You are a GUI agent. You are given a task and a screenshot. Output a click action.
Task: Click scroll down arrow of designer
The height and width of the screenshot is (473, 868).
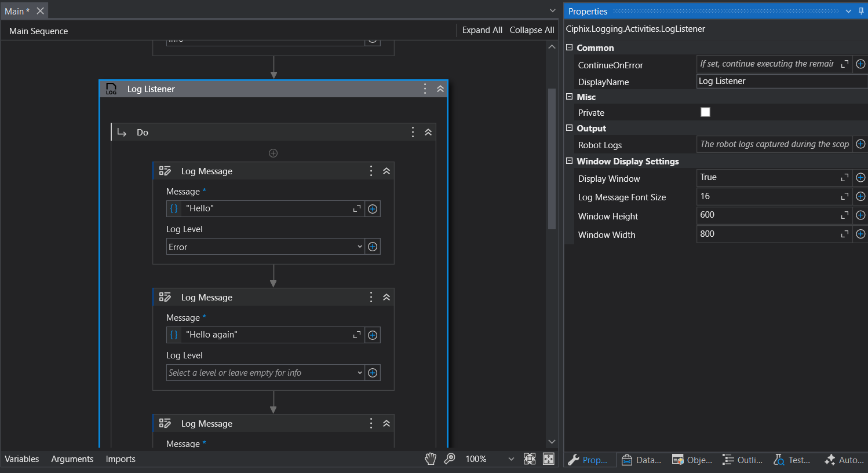coord(552,442)
